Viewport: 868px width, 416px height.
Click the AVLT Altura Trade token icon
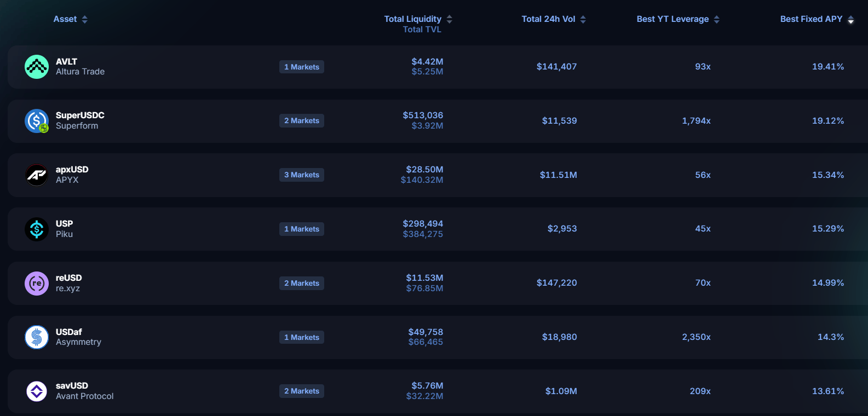tap(37, 67)
